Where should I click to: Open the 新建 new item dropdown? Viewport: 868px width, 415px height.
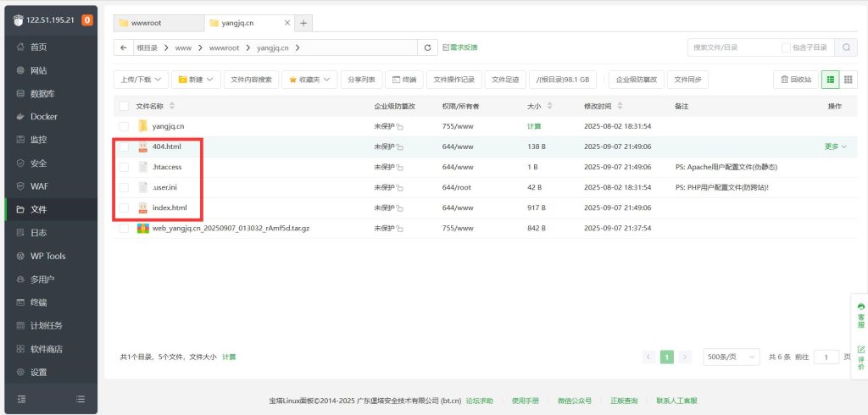point(196,80)
